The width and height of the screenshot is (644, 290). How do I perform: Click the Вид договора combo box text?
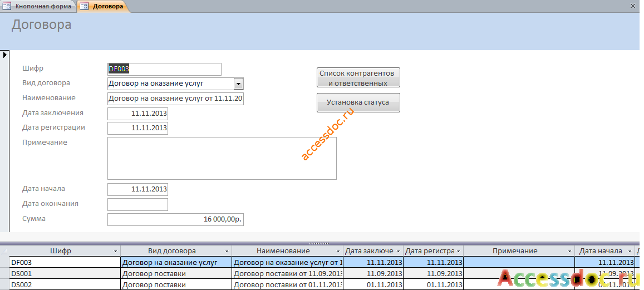[x=171, y=84]
